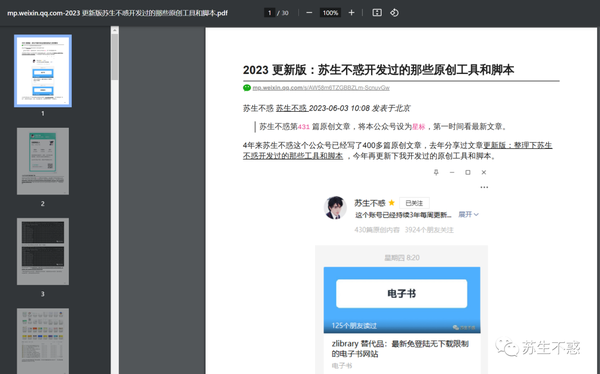Screen dimensions: 600x374
Task: Open the underlined 苏生不惑 author link
Action: 292,108
